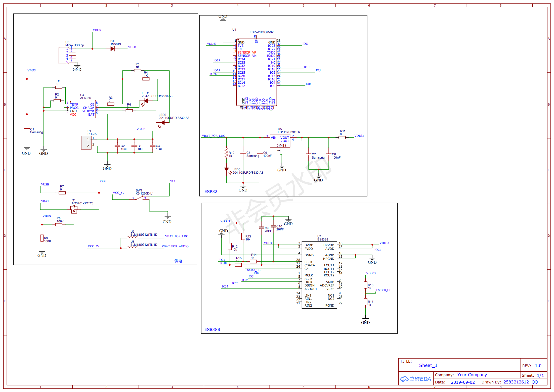Select resistor R12 10k symbol
Viewport: 554px width, 392px height.
[230, 246]
